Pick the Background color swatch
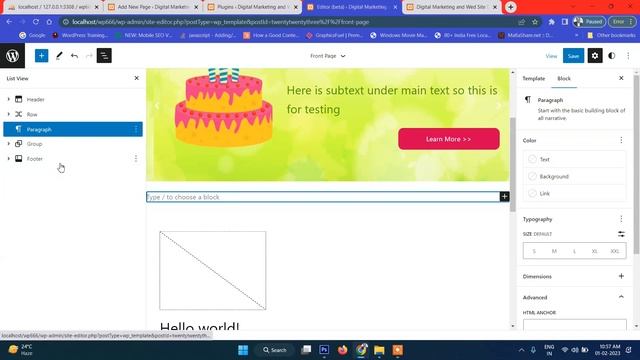This screenshot has width=640, height=360. coord(574,176)
